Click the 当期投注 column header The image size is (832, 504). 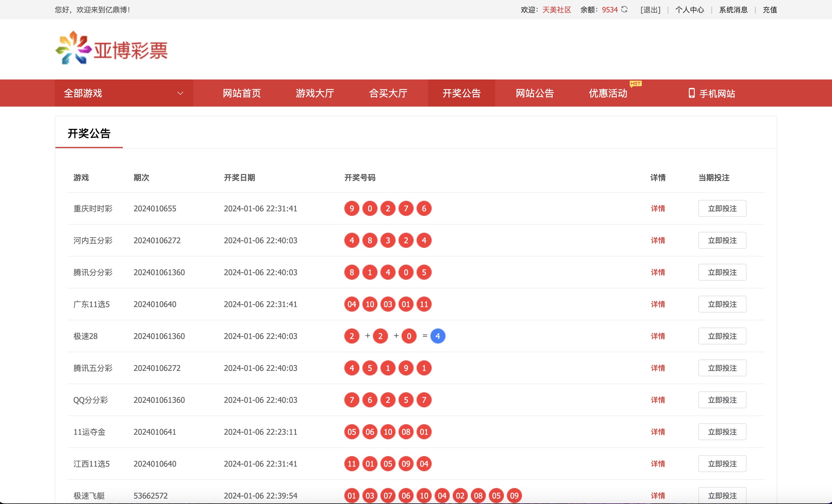714,178
